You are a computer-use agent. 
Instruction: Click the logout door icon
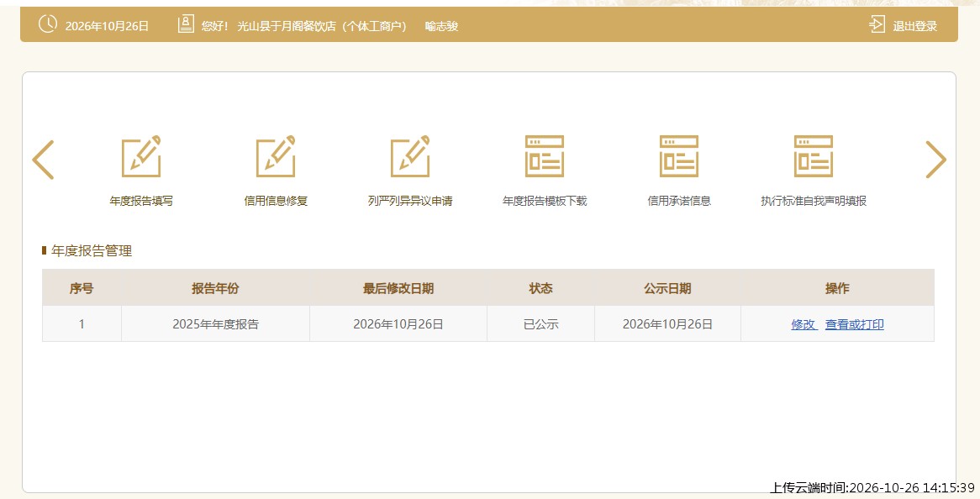877,25
